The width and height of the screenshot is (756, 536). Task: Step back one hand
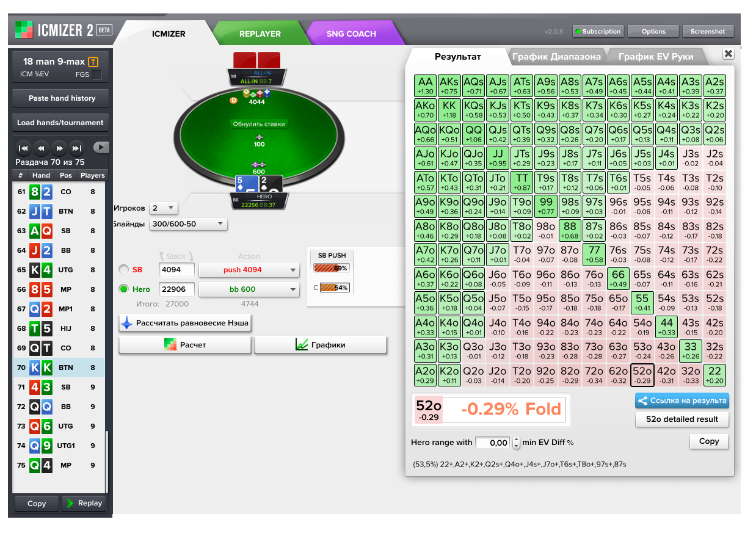[x=41, y=148]
